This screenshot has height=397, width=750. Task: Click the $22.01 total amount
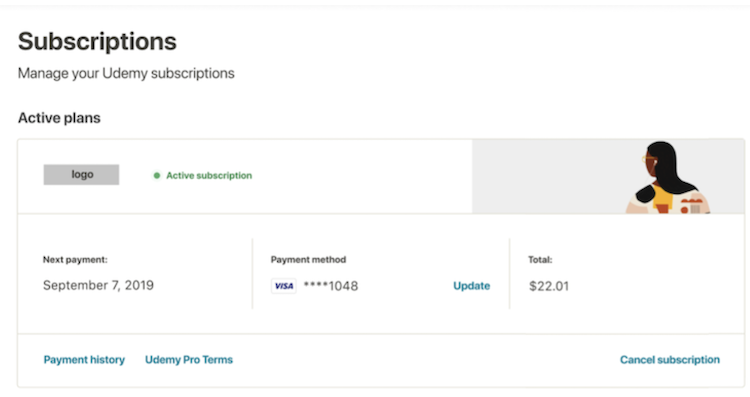click(549, 286)
